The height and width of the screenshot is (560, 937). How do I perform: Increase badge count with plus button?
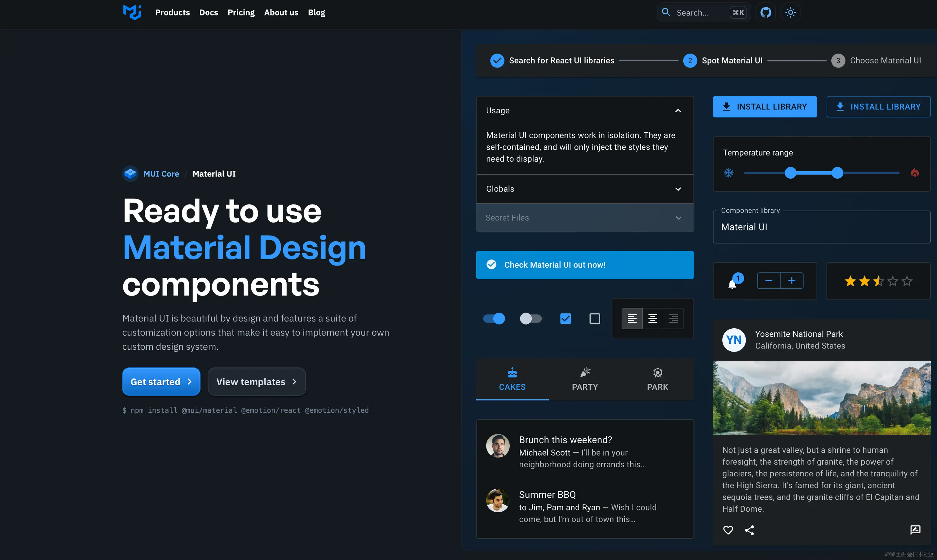pyautogui.click(x=792, y=280)
